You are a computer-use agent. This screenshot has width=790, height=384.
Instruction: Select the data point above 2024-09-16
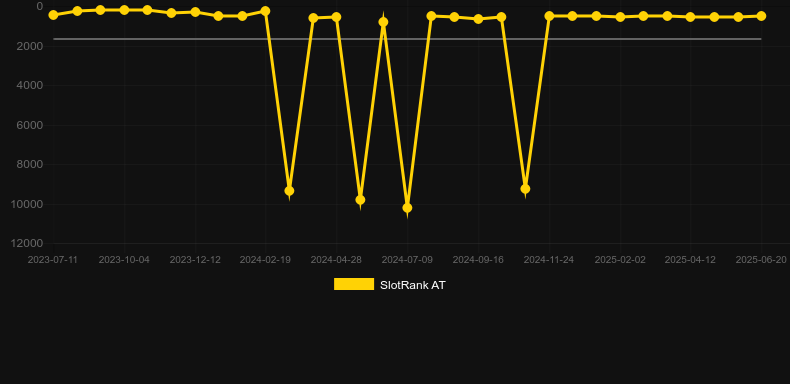(x=478, y=19)
